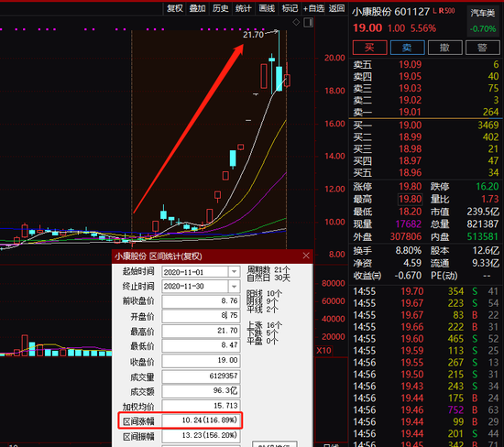The height and width of the screenshot is (447, 504).
Task: Click the 周期数 21个 statistic
Action: tap(268, 269)
